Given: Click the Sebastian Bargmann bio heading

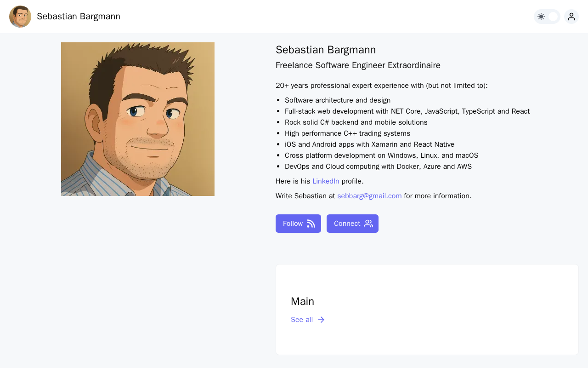Looking at the screenshot, I should coord(326,50).
